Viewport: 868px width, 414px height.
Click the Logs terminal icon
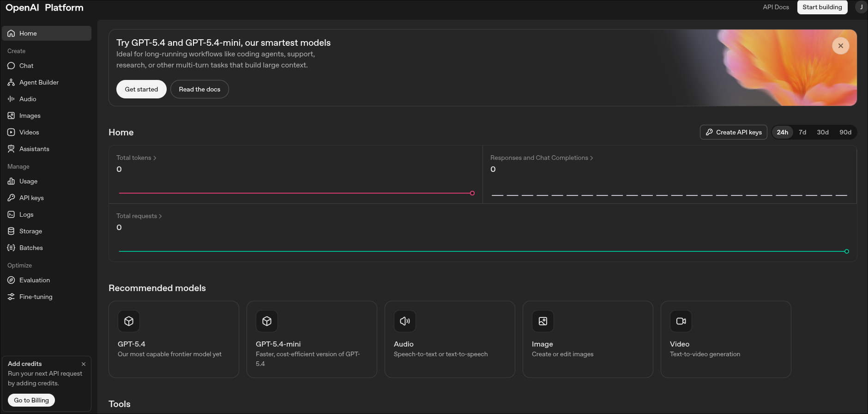pos(11,214)
